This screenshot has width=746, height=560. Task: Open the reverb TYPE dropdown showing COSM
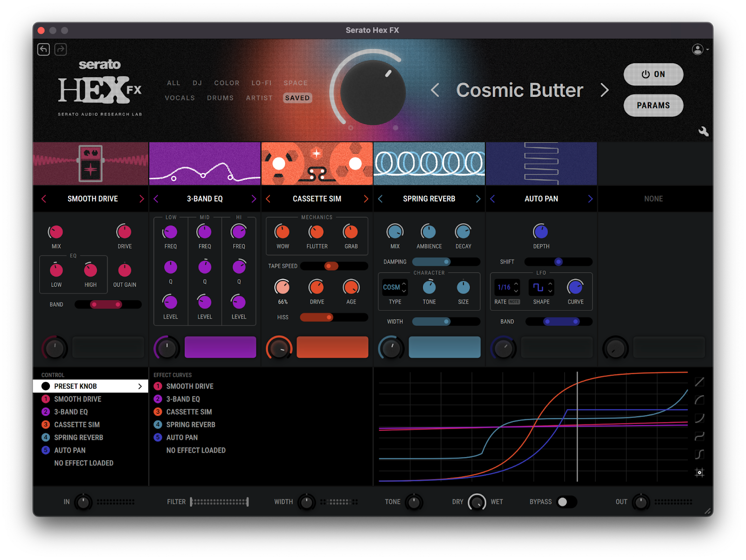point(394,287)
